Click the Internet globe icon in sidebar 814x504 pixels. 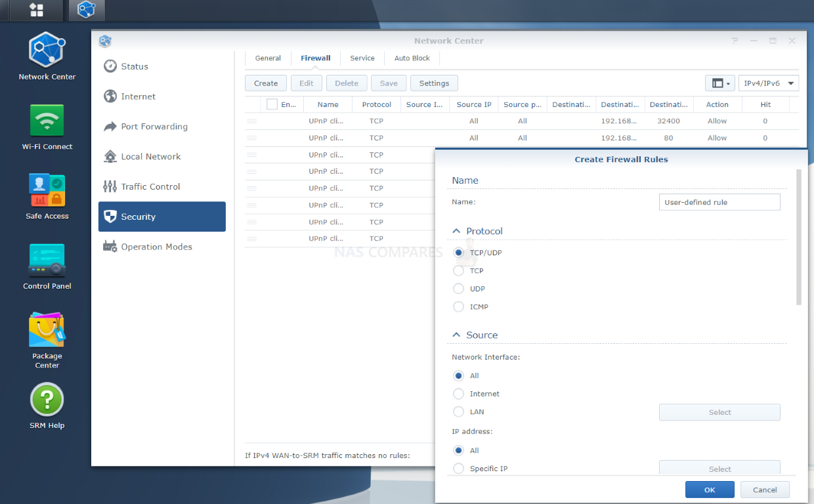[x=110, y=96]
